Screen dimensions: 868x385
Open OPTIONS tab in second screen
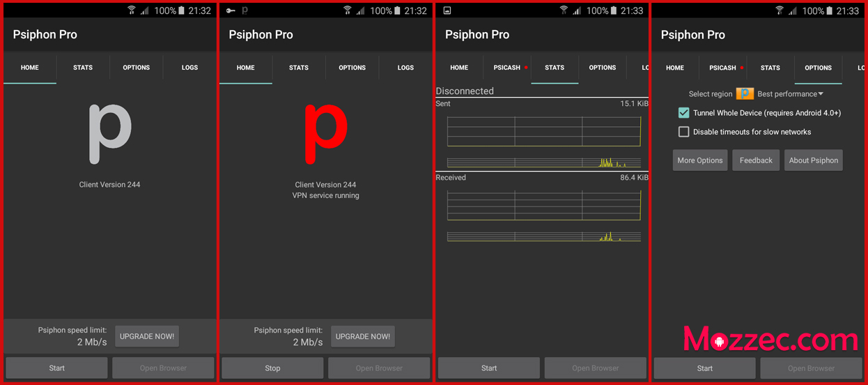[x=352, y=68]
